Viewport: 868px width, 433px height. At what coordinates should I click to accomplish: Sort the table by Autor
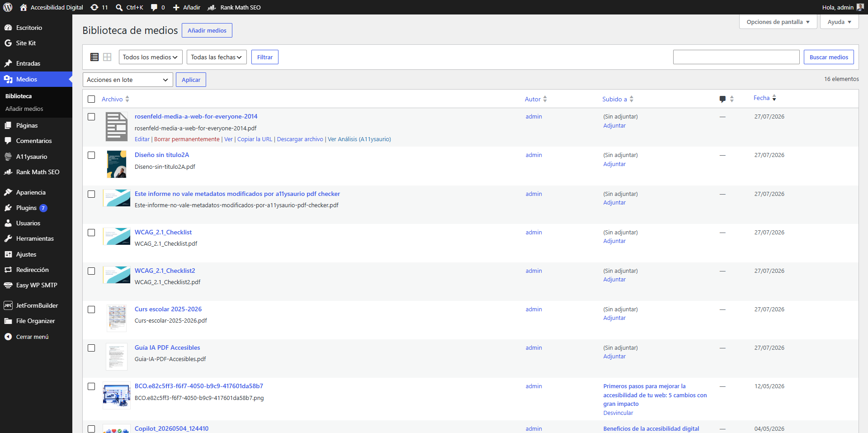536,99
